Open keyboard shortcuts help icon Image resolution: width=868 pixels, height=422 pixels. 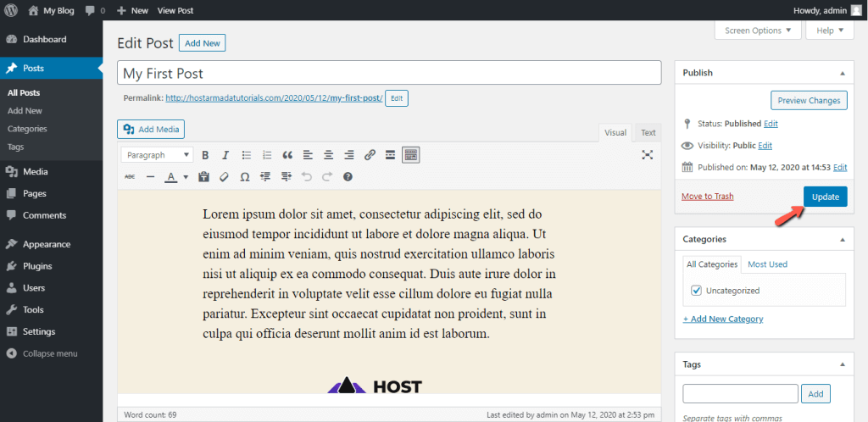[x=348, y=177]
